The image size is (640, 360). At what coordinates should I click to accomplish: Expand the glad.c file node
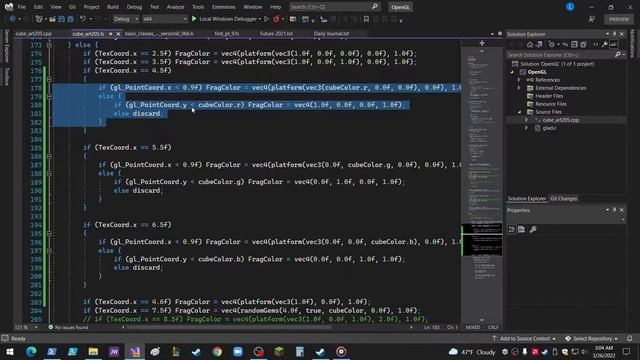(x=527, y=128)
